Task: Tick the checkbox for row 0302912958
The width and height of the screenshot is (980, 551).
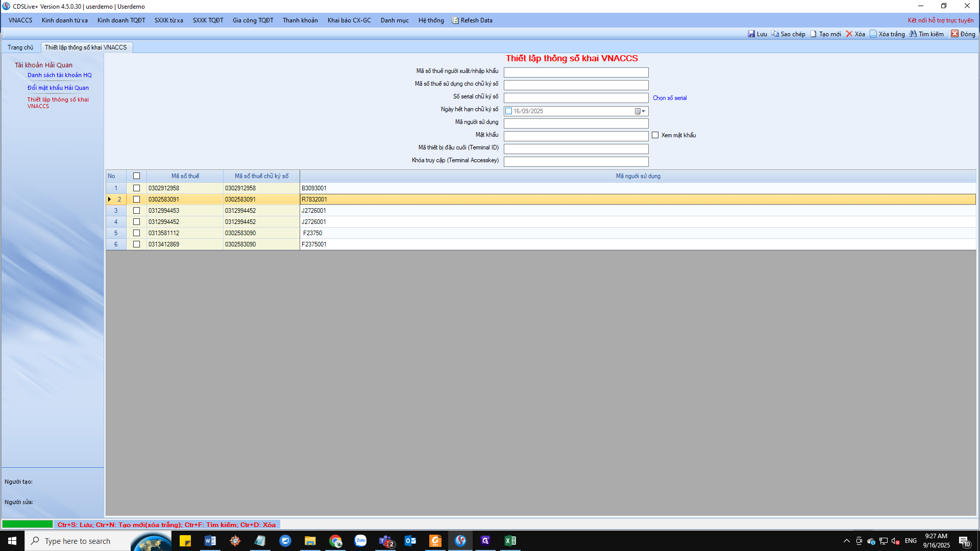Action: click(136, 188)
